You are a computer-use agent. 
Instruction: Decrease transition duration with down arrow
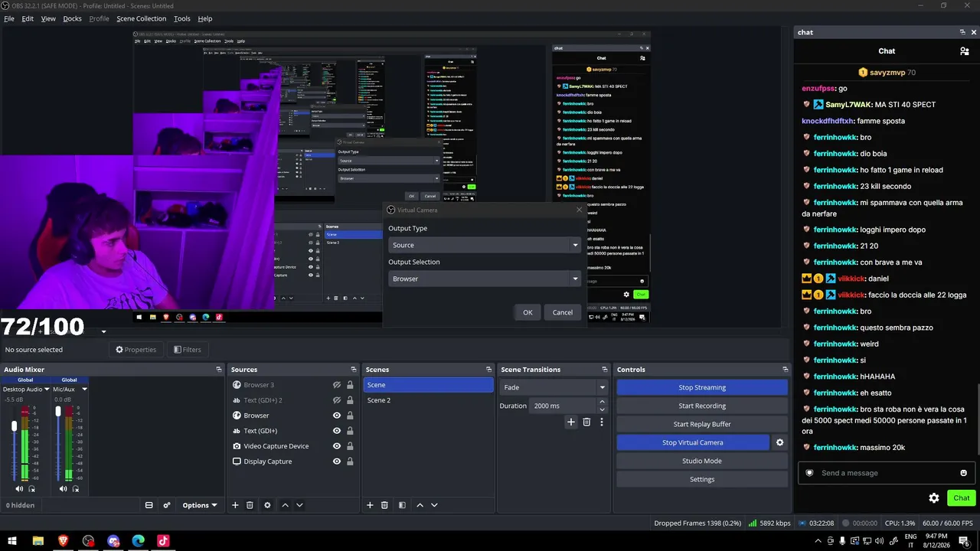tap(602, 409)
